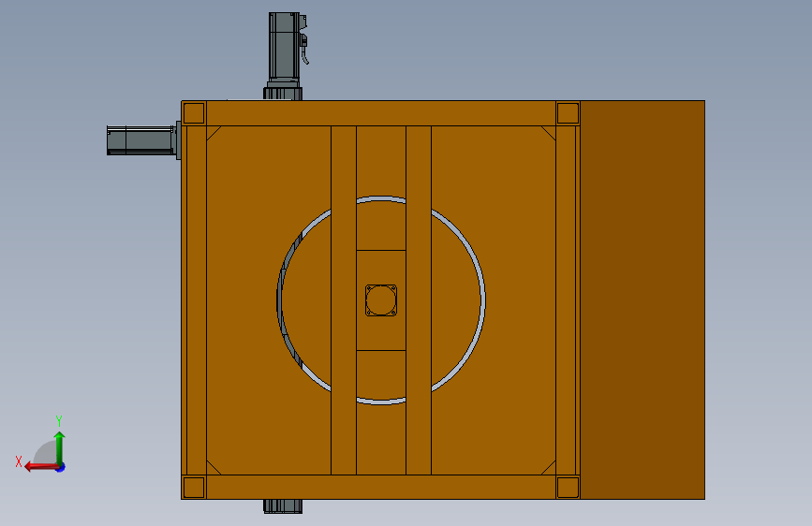Click the red X axis arrow of the triad

40,467
